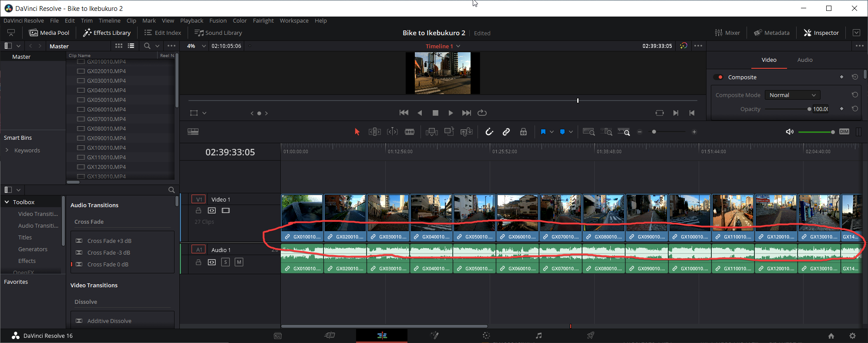This screenshot has height=343, width=868.
Task: Open the Sound Library button
Action: pos(218,33)
